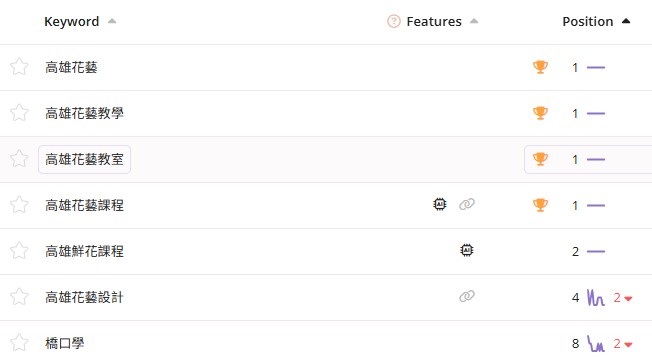Screen dimensions: 652x360
Task: Open position sparkline chart for 高雄花藝設計
Action: (x=595, y=297)
